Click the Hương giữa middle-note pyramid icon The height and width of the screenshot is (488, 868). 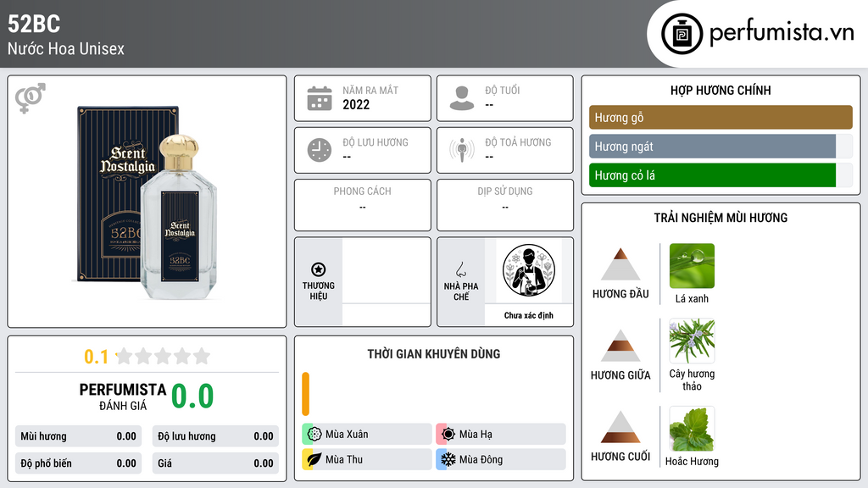620,346
